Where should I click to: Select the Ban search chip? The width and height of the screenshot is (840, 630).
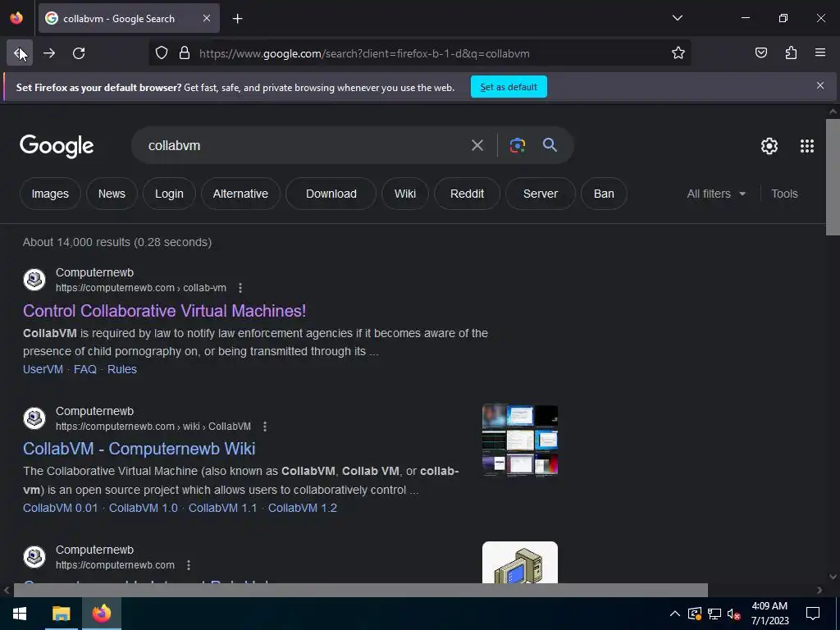(x=604, y=194)
